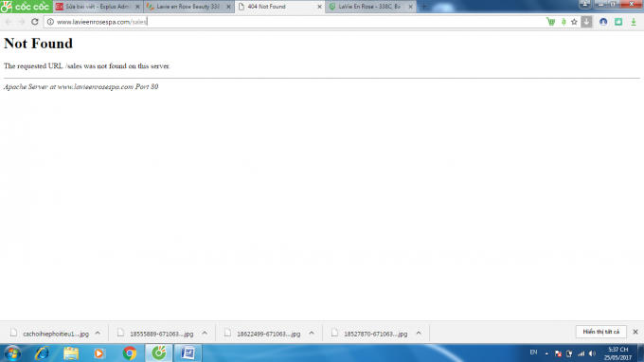The height and width of the screenshot is (362, 644).
Task: Bookmark this page with the star icon
Action: (574, 22)
